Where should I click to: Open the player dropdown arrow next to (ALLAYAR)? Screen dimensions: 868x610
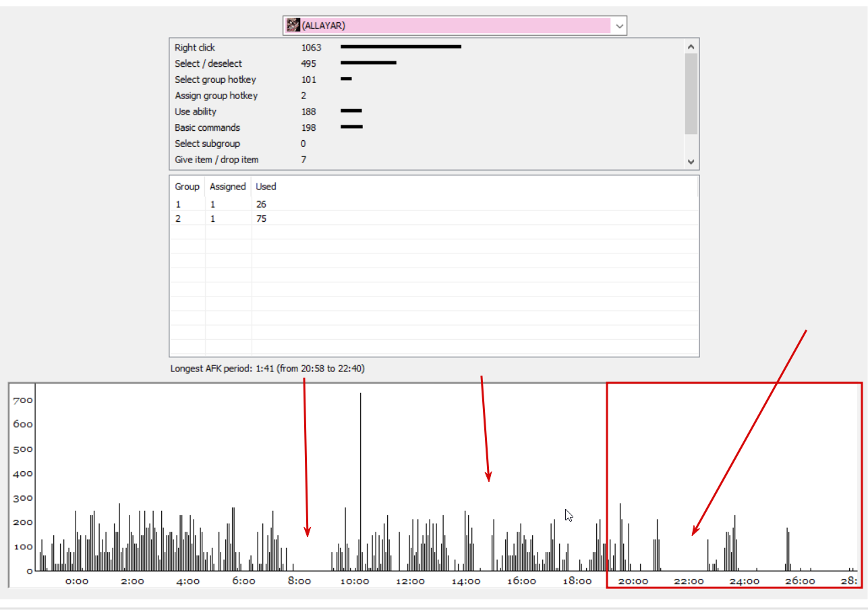coord(619,26)
